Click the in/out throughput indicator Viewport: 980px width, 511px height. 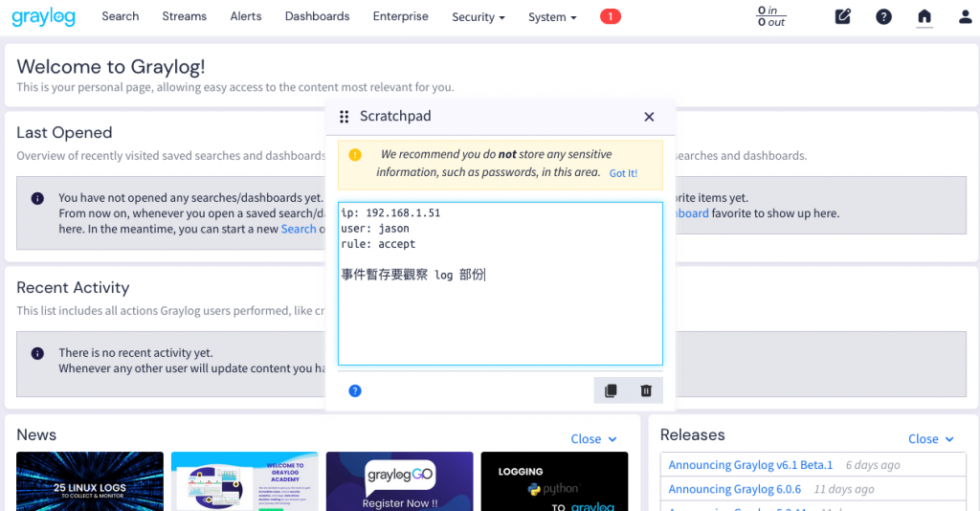tap(770, 16)
